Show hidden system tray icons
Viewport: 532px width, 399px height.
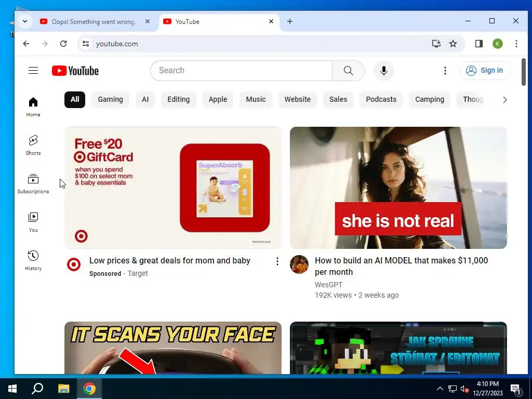point(440,389)
